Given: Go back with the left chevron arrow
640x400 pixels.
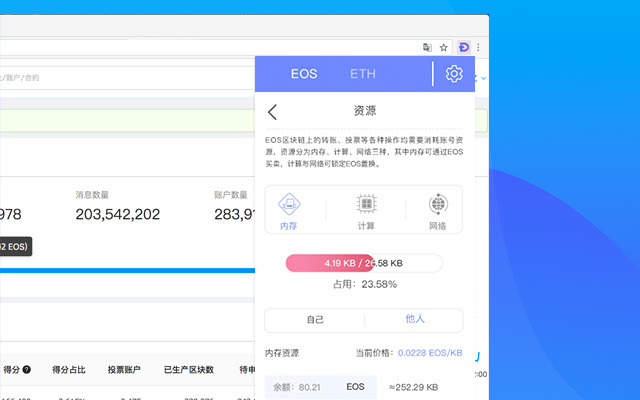Looking at the screenshot, I should pyautogui.click(x=272, y=112).
